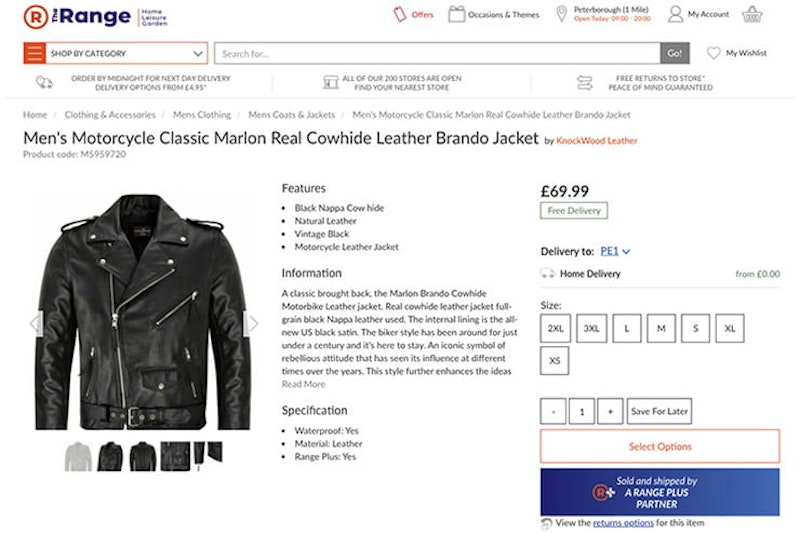800x533 pixels.
Task: Select size M option
Action: tap(660, 327)
